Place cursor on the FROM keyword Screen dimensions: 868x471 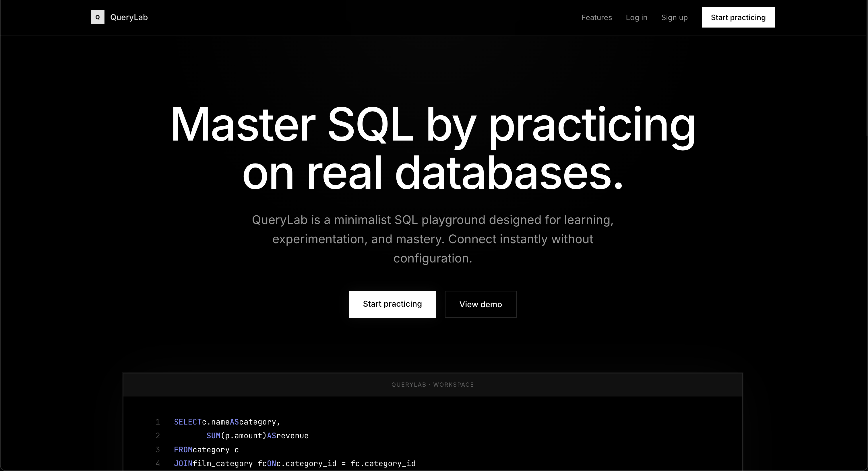[183, 450]
